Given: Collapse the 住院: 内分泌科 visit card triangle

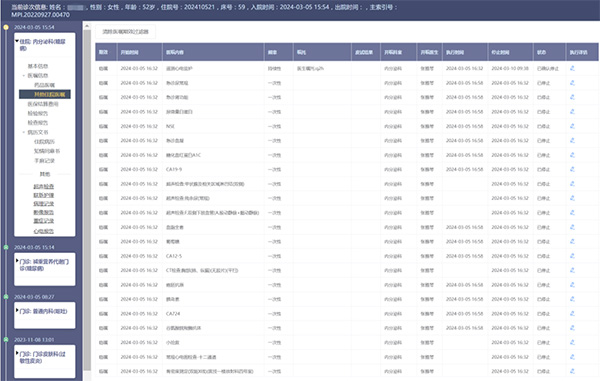Looking at the screenshot, I should [x=17, y=41].
